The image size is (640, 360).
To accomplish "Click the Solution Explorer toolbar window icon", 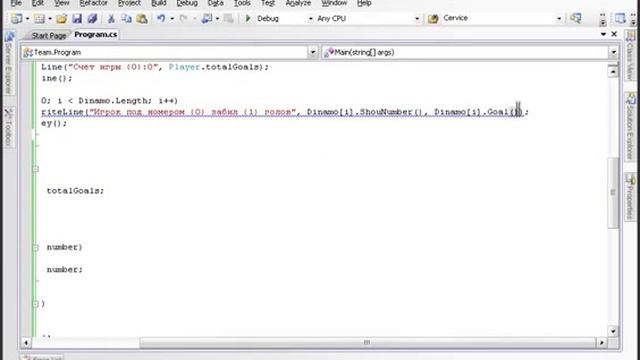I will [x=620, y=18].
